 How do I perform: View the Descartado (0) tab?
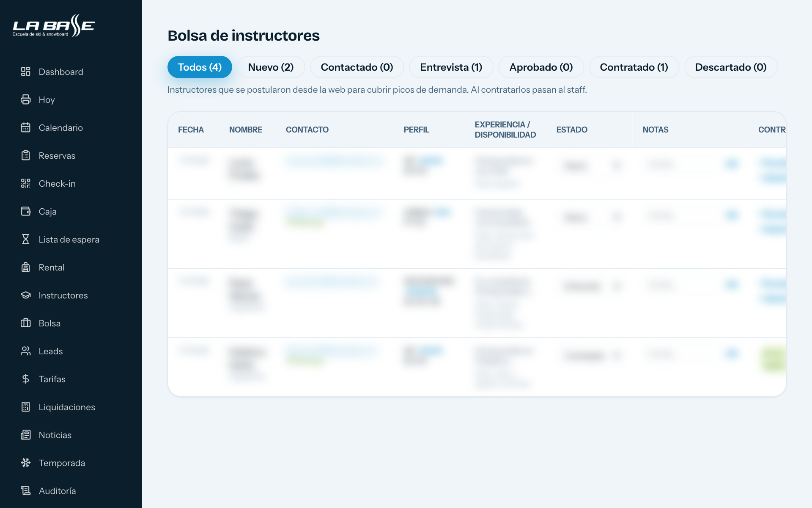731,67
